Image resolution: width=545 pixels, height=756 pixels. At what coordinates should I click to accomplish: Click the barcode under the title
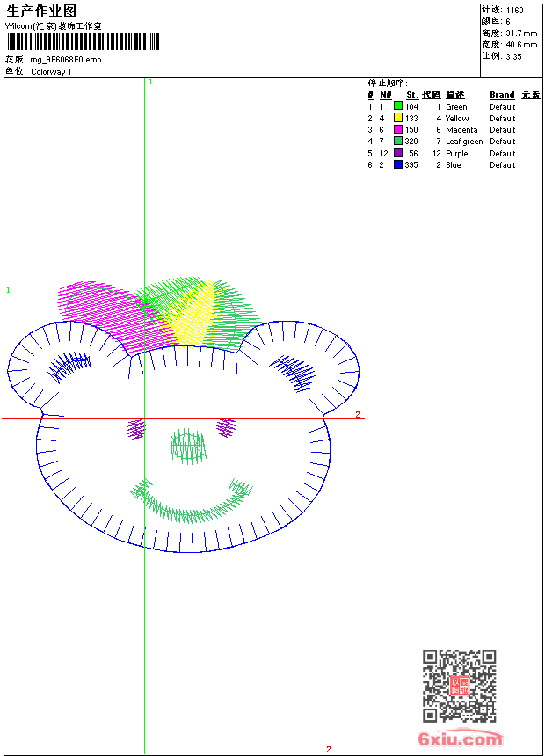[83, 41]
